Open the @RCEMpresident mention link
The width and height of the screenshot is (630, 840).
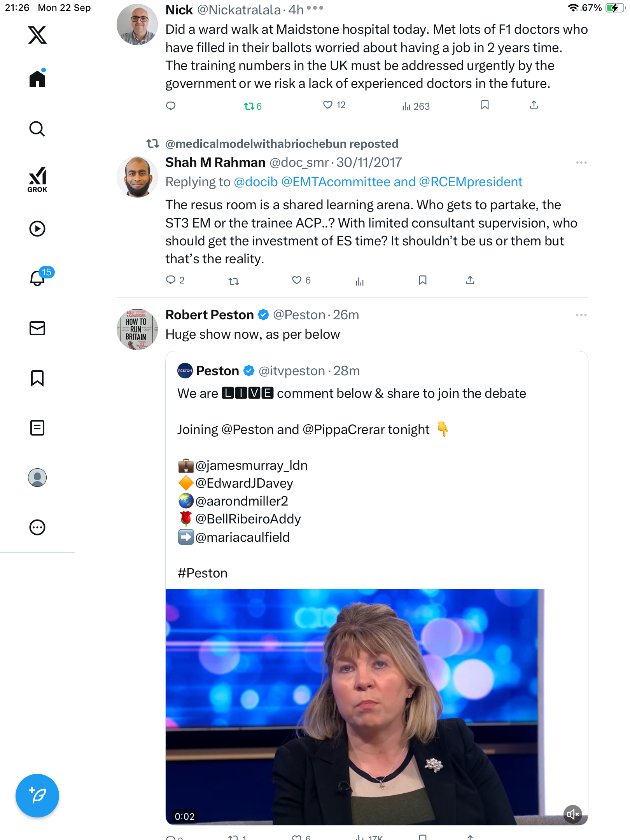coord(471,182)
